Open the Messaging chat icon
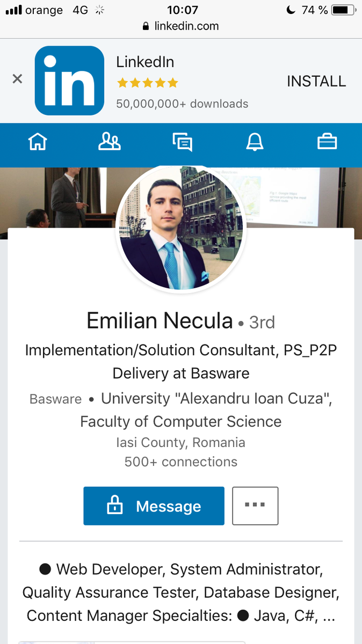Image resolution: width=362 pixels, height=644 pixels. pos(182,143)
